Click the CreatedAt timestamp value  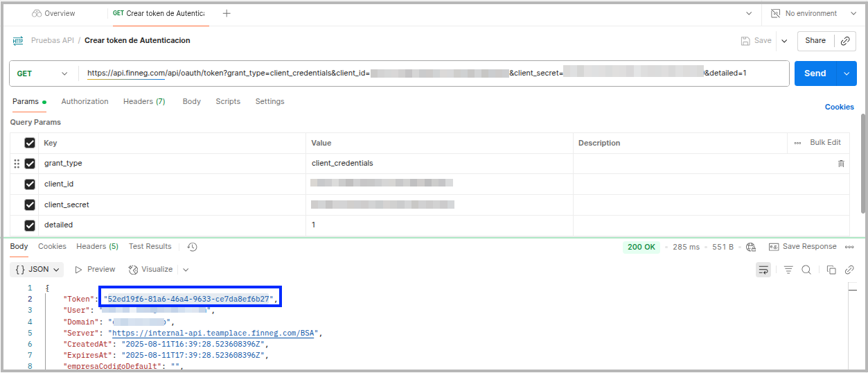pyautogui.click(x=195, y=344)
